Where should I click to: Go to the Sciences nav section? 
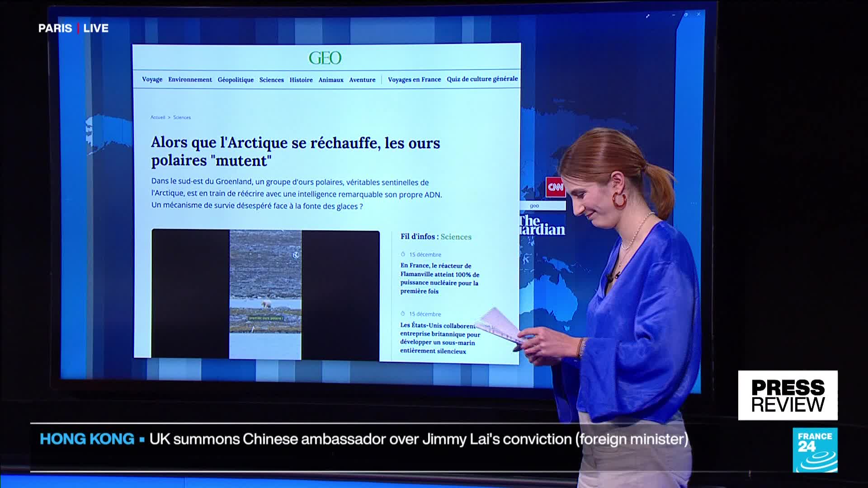[x=271, y=80]
